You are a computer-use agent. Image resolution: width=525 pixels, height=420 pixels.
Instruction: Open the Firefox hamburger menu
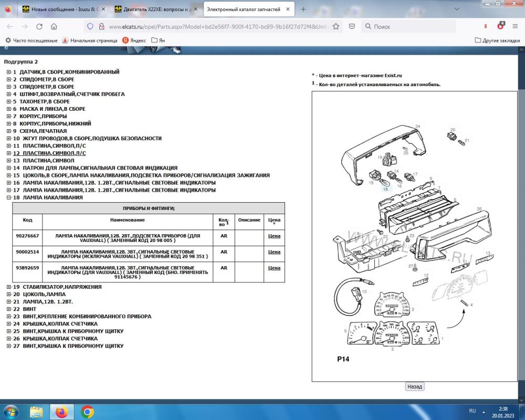516,26
